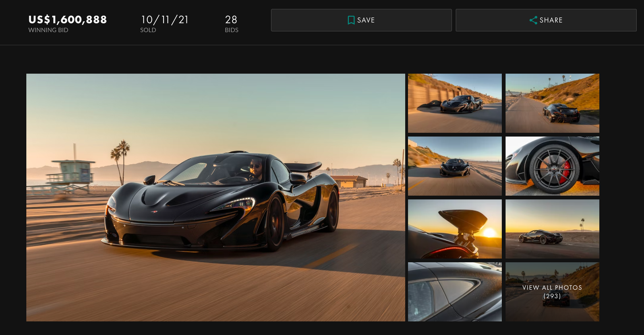Click the 10/11/21 sold date
Screen dimensions: 644x335
165,19
